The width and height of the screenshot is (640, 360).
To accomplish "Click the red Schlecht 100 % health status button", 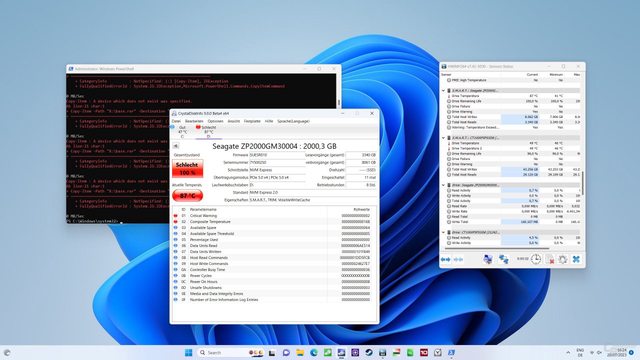I will coord(187,169).
